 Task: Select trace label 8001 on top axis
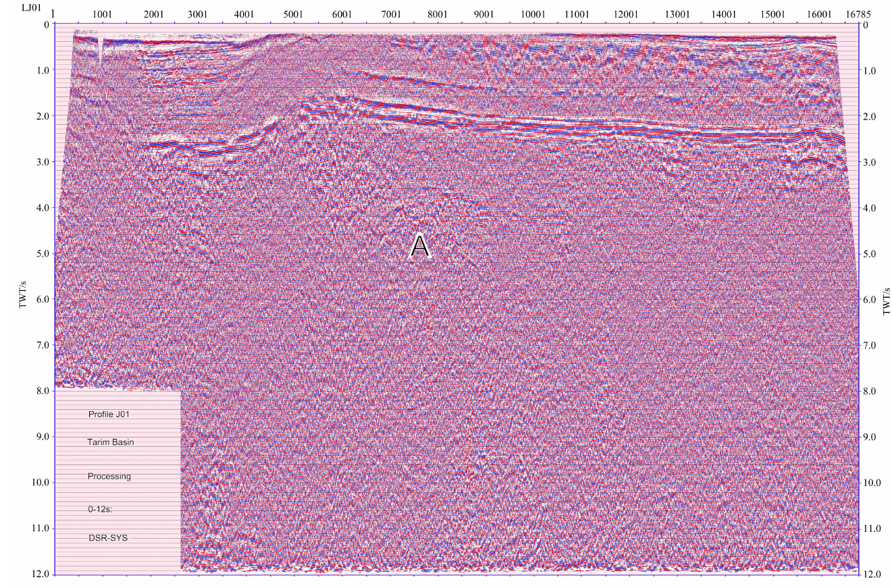pos(438,14)
